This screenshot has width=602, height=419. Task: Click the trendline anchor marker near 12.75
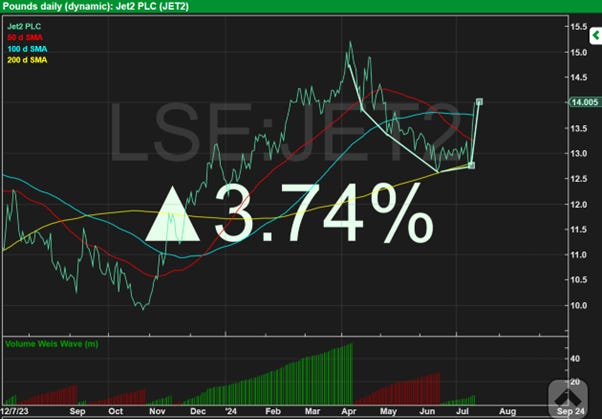471,166
